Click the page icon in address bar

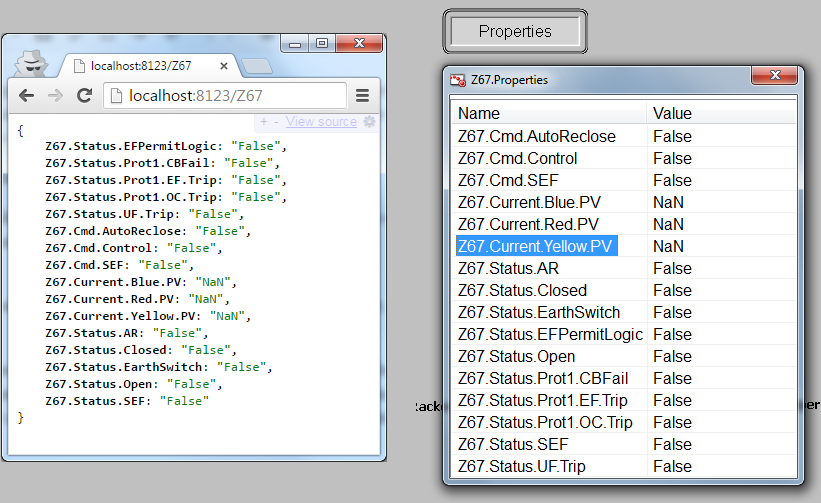click(x=116, y=96)
